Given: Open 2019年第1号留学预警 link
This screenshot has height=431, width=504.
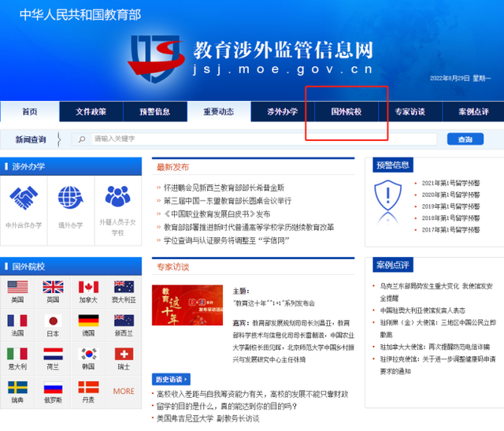Looking at the screenshot, I should pos(450,206).
